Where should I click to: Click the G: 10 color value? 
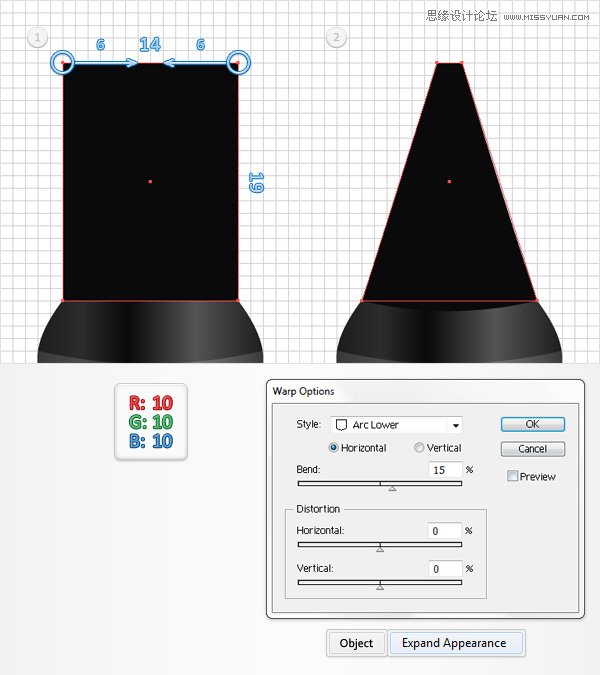tap(151, 422)
